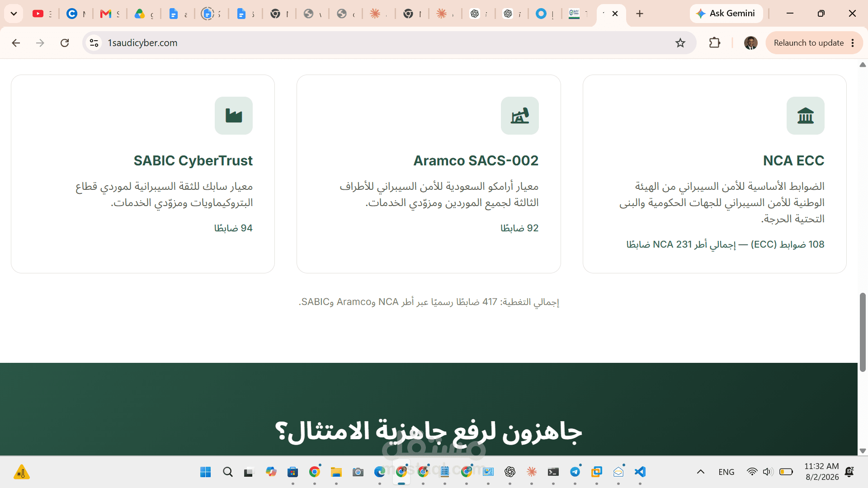The width and height of the screenshot is (868, 488).
Task: Switch input language from ENG
Action: click(726, 472)
